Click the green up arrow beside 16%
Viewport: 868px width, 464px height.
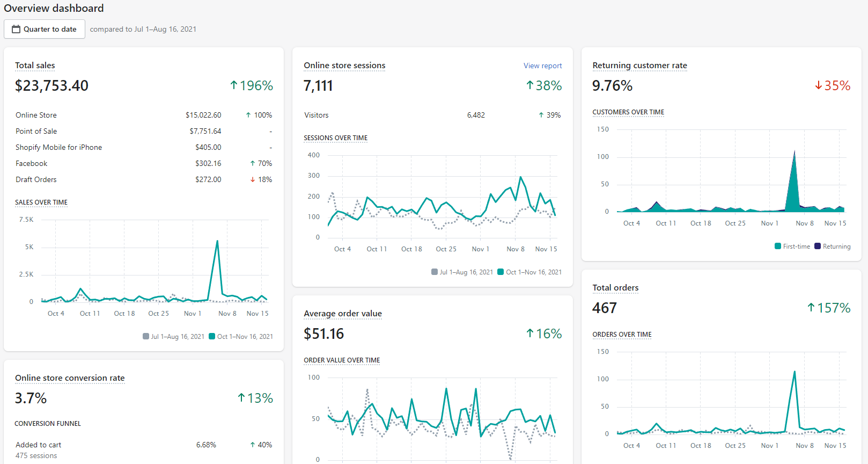(530, 334)
